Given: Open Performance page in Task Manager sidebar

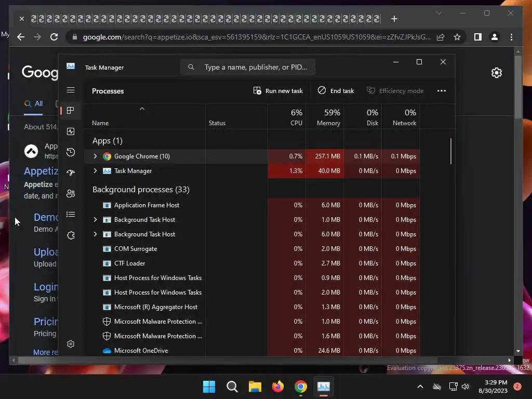Looking at the screenshot, I should (71, 131).
